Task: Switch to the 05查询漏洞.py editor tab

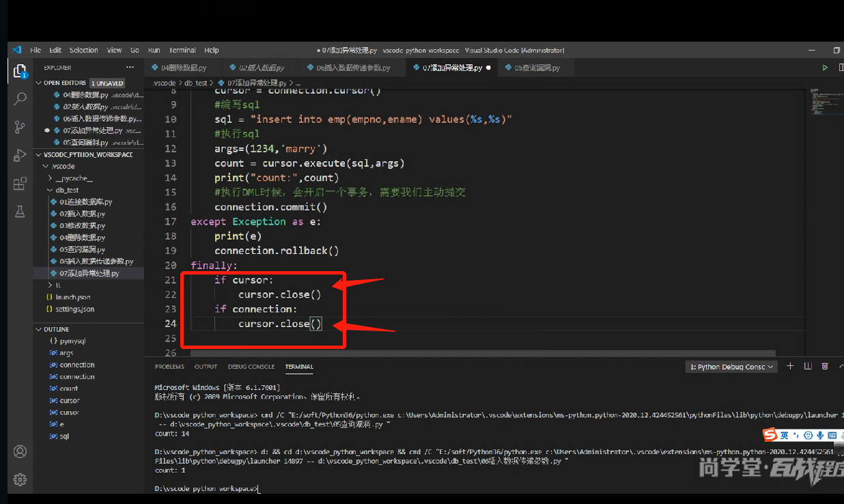Action: click(537, 68)
